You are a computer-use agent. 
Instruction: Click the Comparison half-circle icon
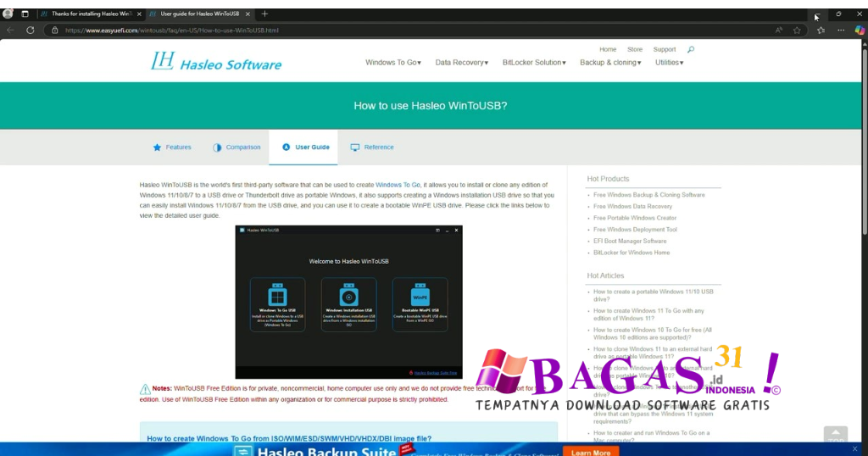point(217,147)
